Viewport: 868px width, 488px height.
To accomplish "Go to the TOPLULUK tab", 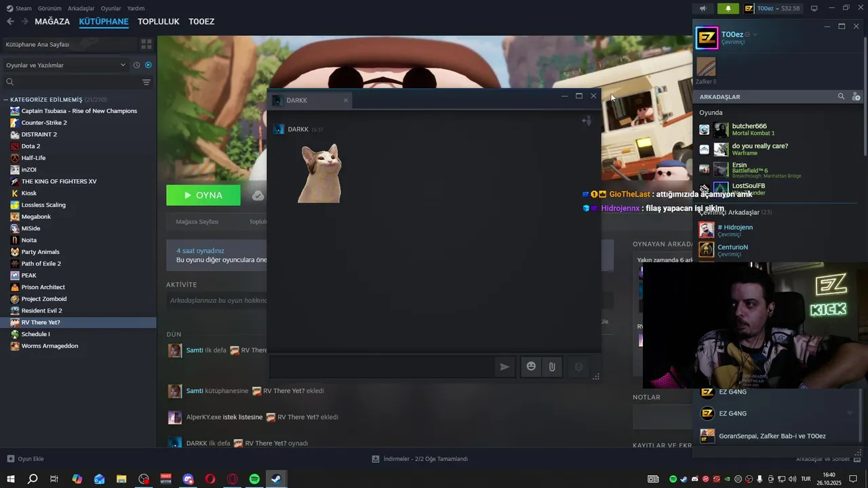I will (158, 22).
